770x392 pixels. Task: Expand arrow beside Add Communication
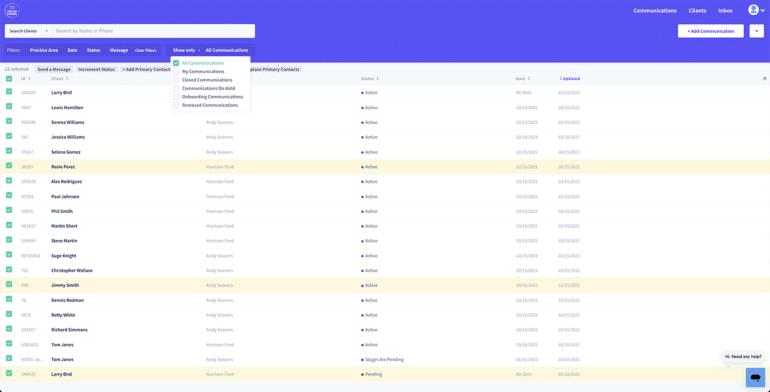point(756,31)
